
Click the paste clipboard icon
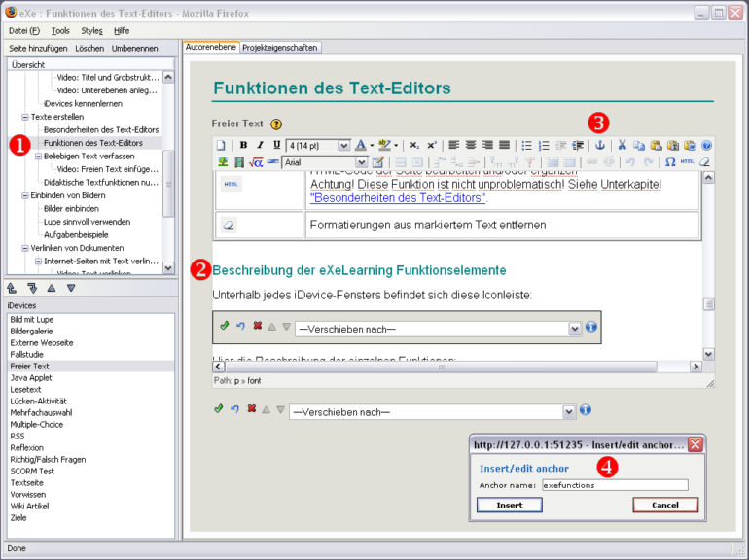click(x=657, y=145)
